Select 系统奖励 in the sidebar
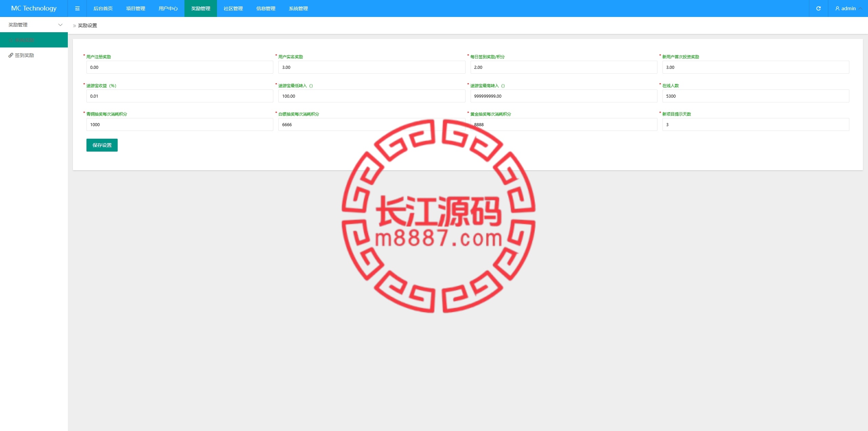The image size is (868, 431). [34, 40]
